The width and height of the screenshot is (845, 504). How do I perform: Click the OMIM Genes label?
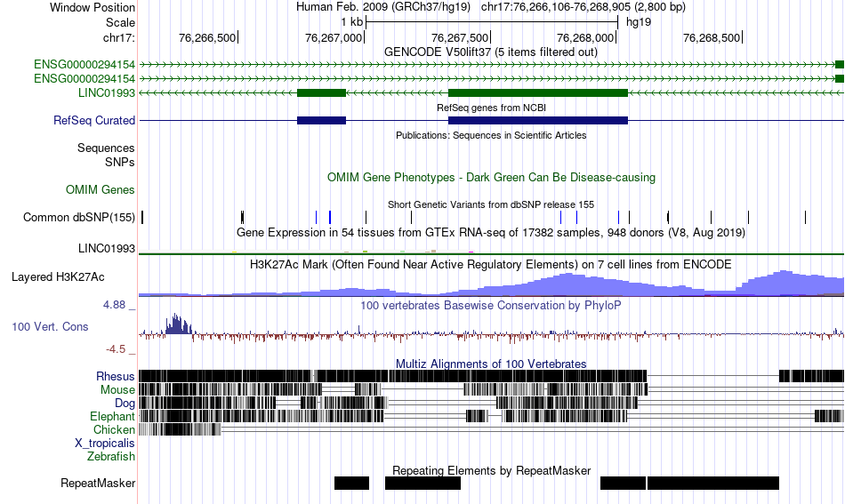point(100,189)
